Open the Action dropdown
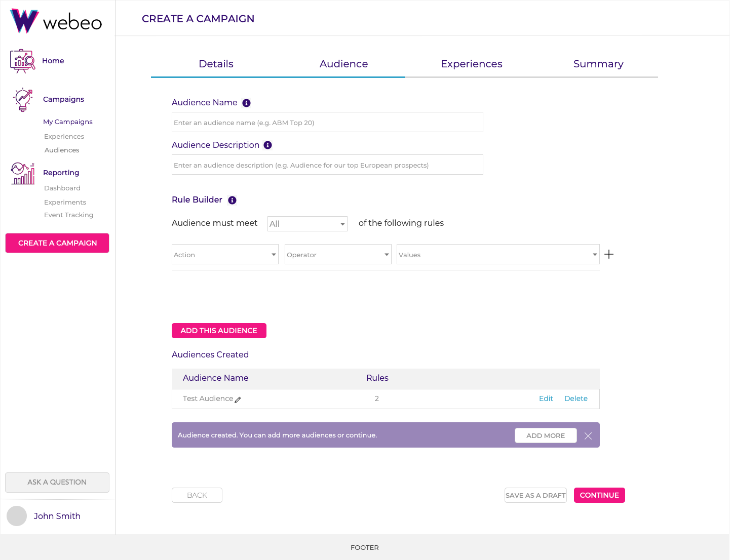This screenshot has height=560, width=730. [x=225, y=254]
